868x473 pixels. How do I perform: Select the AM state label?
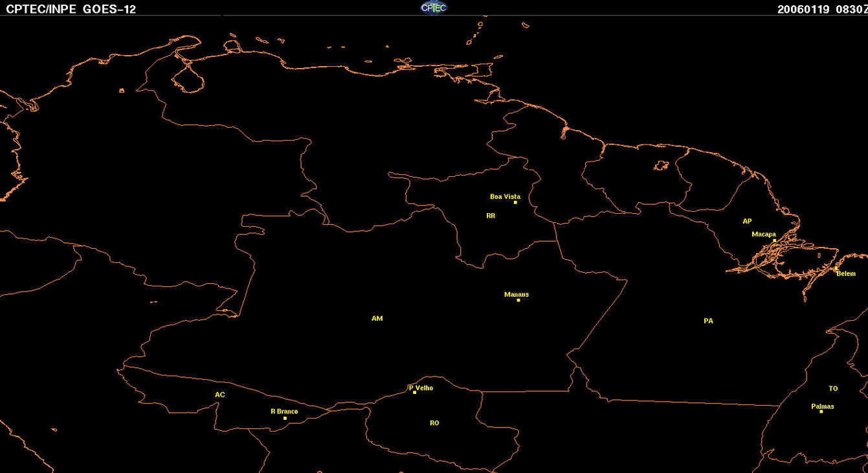pyautogui.click(x=377, y=318)
